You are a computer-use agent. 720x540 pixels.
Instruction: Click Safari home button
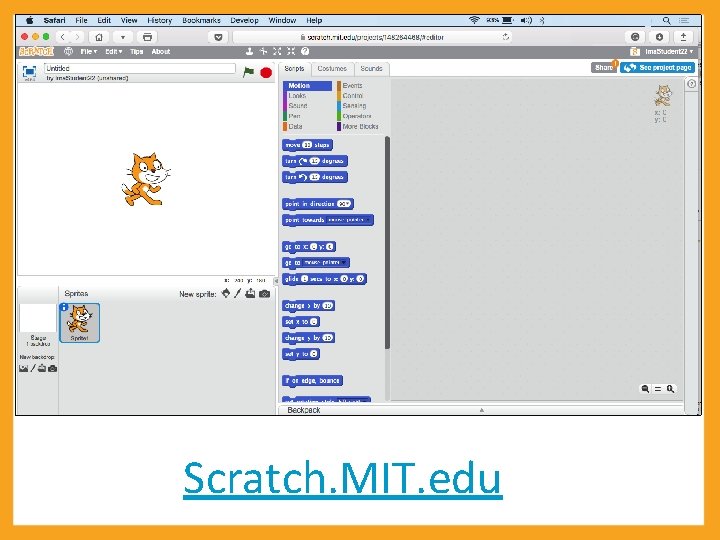point(99,37)
